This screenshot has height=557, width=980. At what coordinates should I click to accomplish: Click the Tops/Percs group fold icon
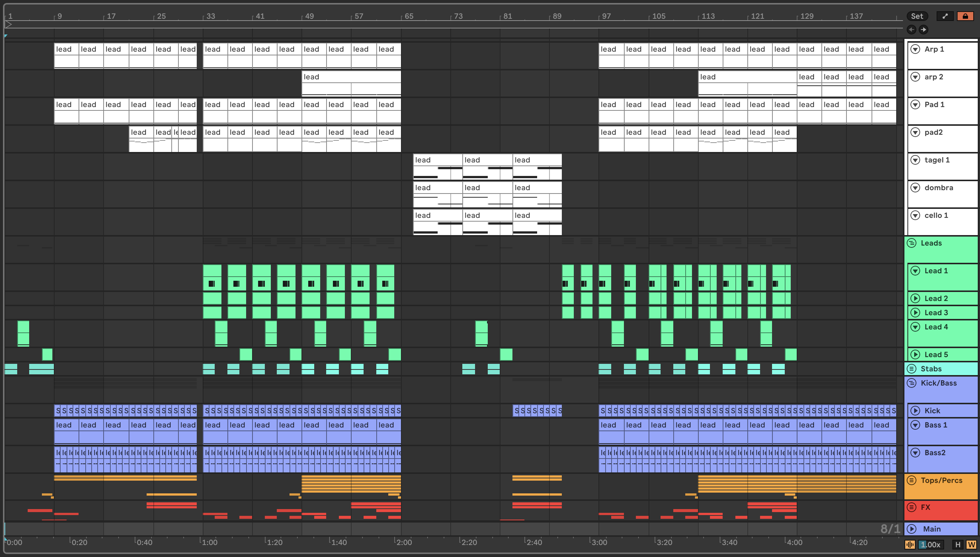pyautogui.click(x=912, y=481)
